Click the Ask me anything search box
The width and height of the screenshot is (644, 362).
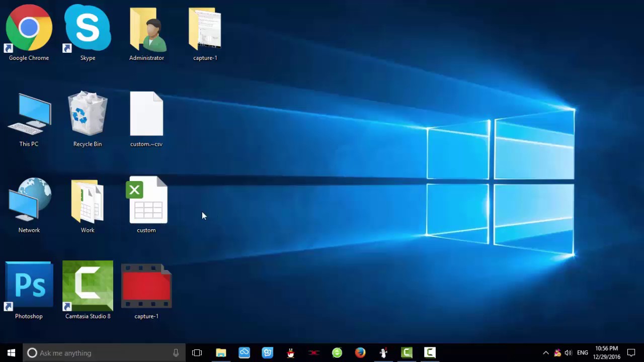pos(104,353)
